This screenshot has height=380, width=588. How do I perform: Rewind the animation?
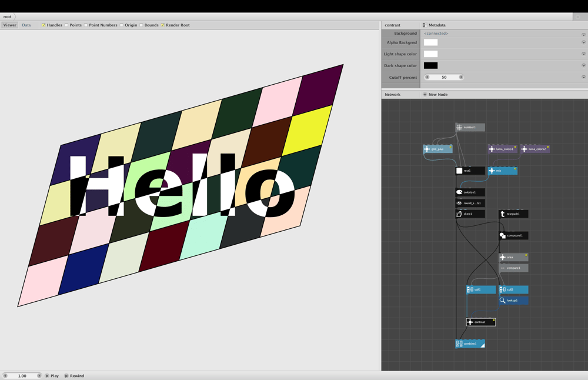(x=74, y=375)
